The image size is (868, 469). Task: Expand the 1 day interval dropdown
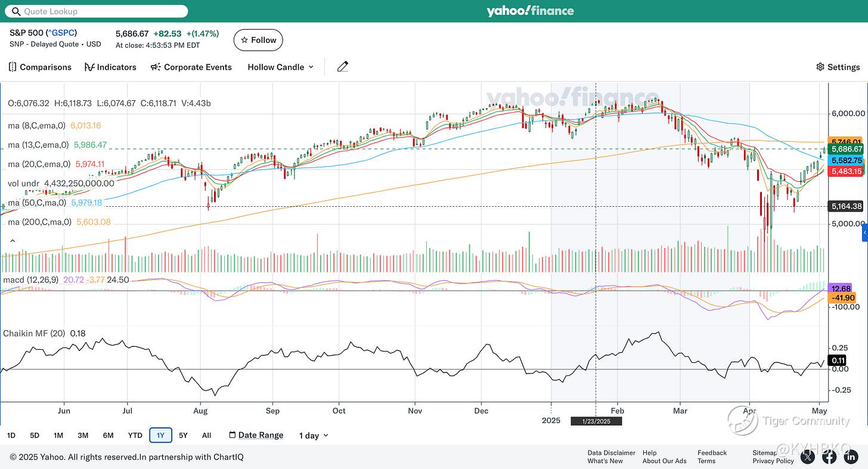pos(314,436)
